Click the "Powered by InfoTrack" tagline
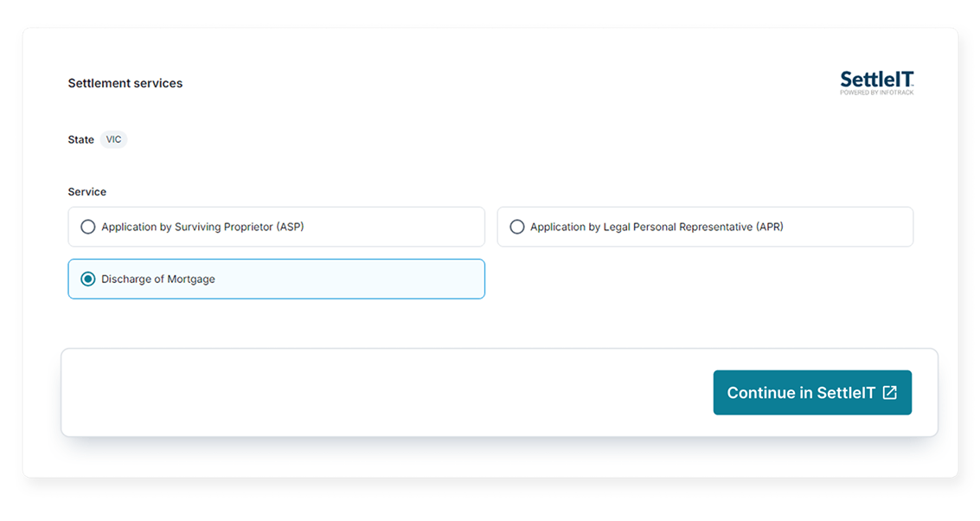The image size is (980, 521). (876, 92)
